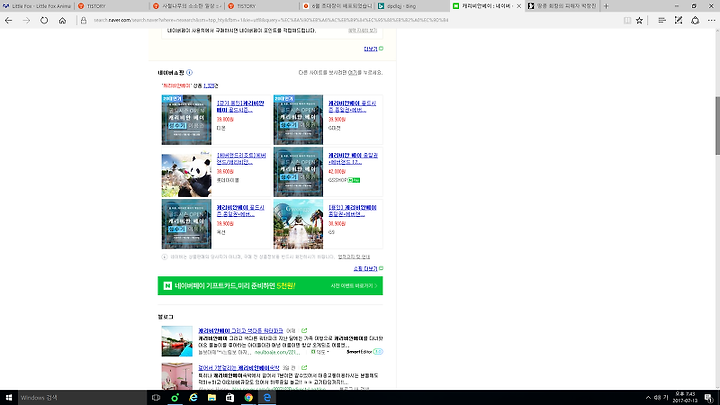Screen dimensions: 720x405
Task: Open File Explorer from the taskbar
Action: [x=212, y=398]
